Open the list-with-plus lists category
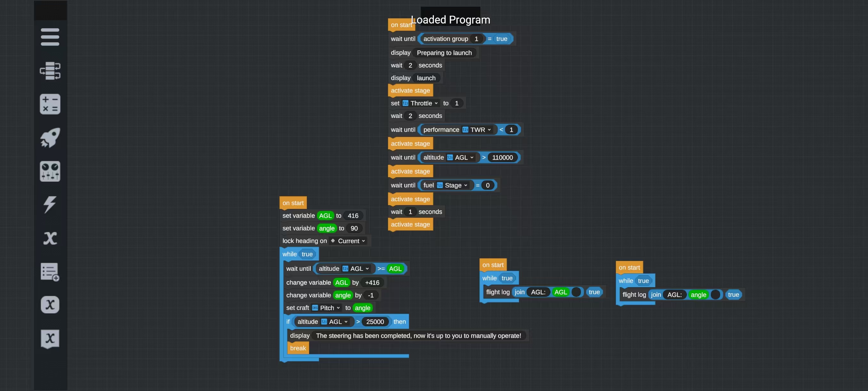Image resolution: width=868 pixels, height=391 pixels. pyautogui.click(x=50, y=271)
